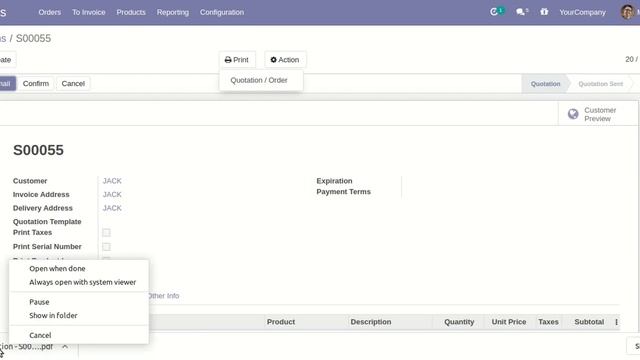Click the JACK delivery address link

[112, 208]
